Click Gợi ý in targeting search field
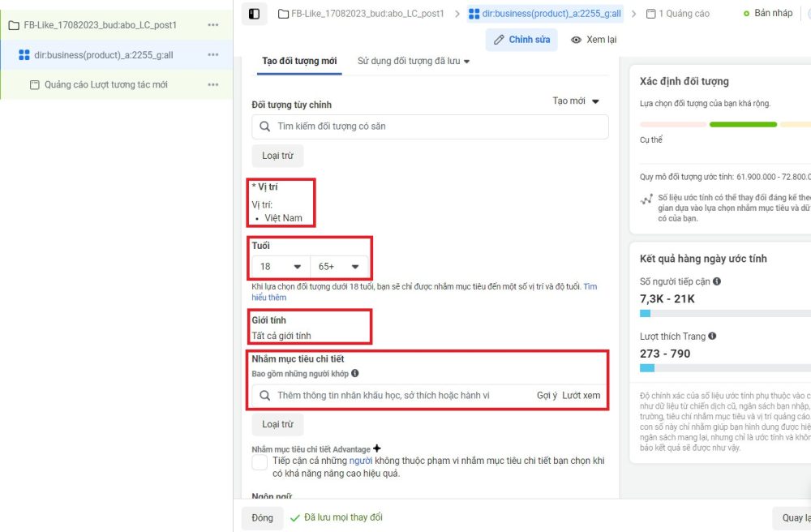The image size is (811, 532). [x=547, y=396]
